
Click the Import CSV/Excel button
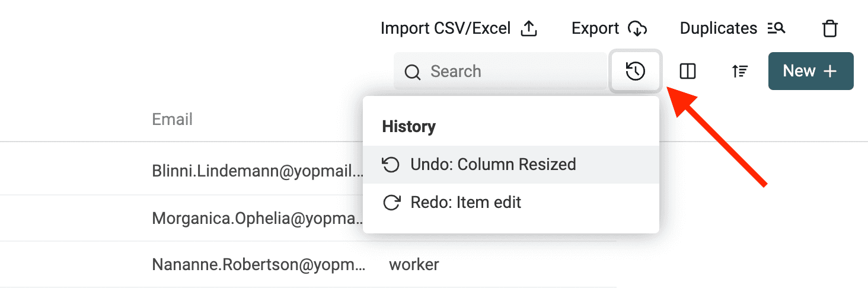pyautogui.click(x=459, y=28)
